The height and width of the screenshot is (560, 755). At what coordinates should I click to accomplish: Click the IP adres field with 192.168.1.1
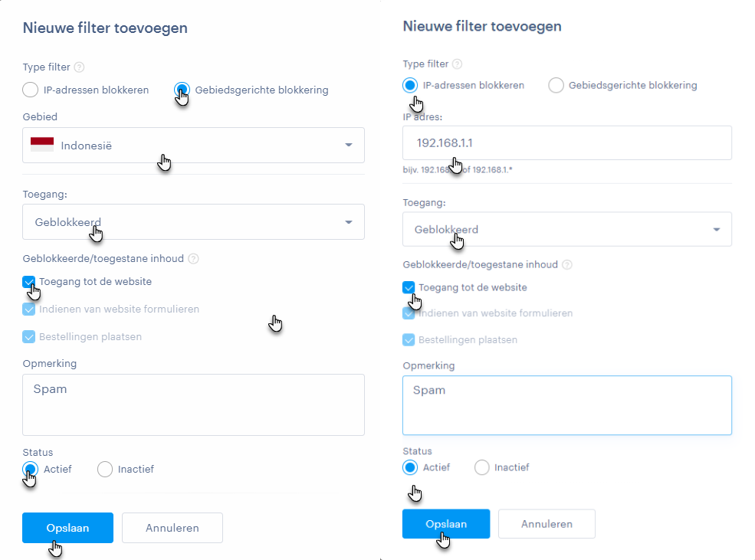[567, 143]
